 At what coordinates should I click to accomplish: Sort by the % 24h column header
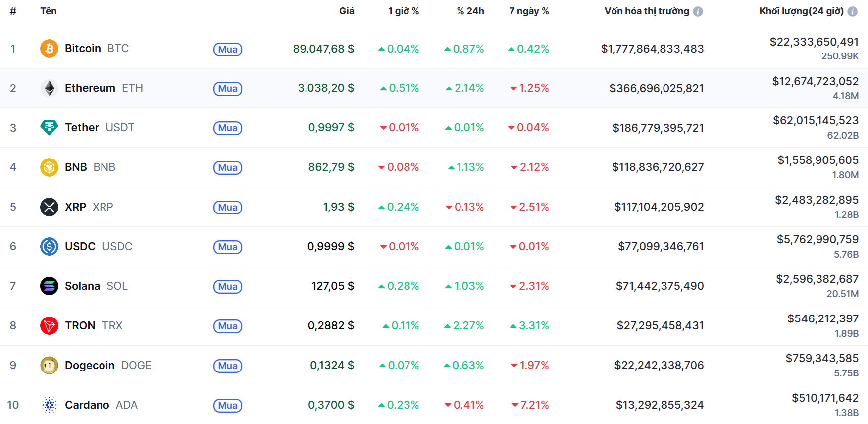point(470,11)
